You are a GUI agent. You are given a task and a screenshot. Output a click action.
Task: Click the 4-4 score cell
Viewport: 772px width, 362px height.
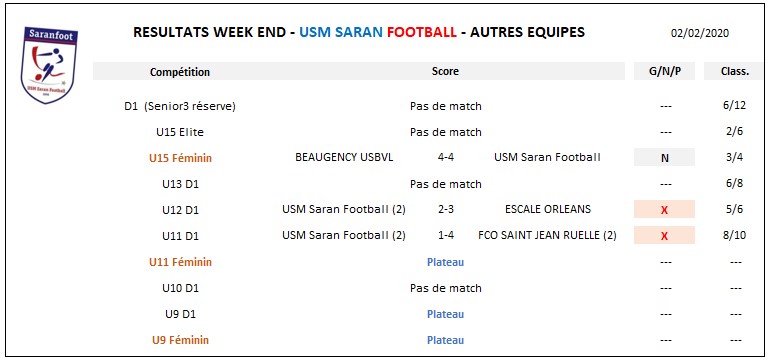(x=446, y=158)
